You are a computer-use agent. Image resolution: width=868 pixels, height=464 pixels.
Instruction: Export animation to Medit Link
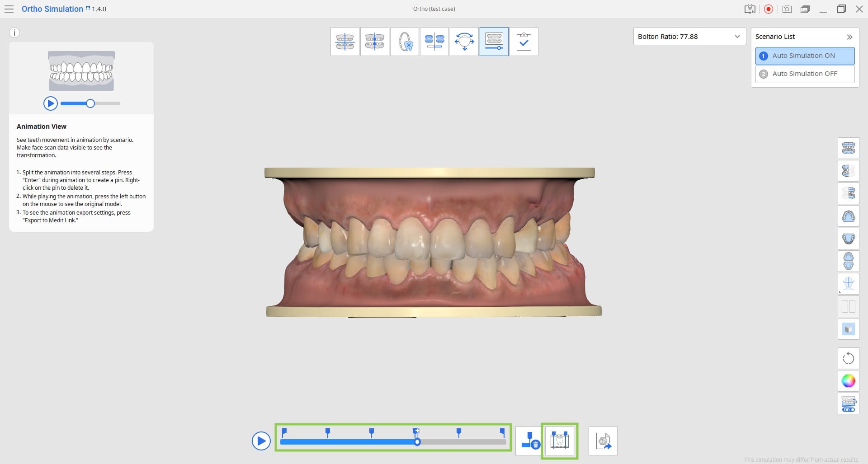click(603, 441)
